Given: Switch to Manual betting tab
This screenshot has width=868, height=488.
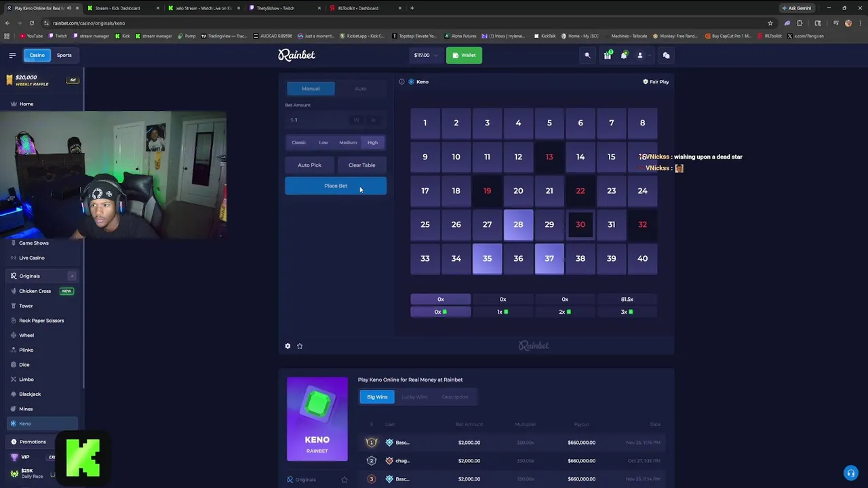Looking at the screenshot, I should [x=311, y=89].
